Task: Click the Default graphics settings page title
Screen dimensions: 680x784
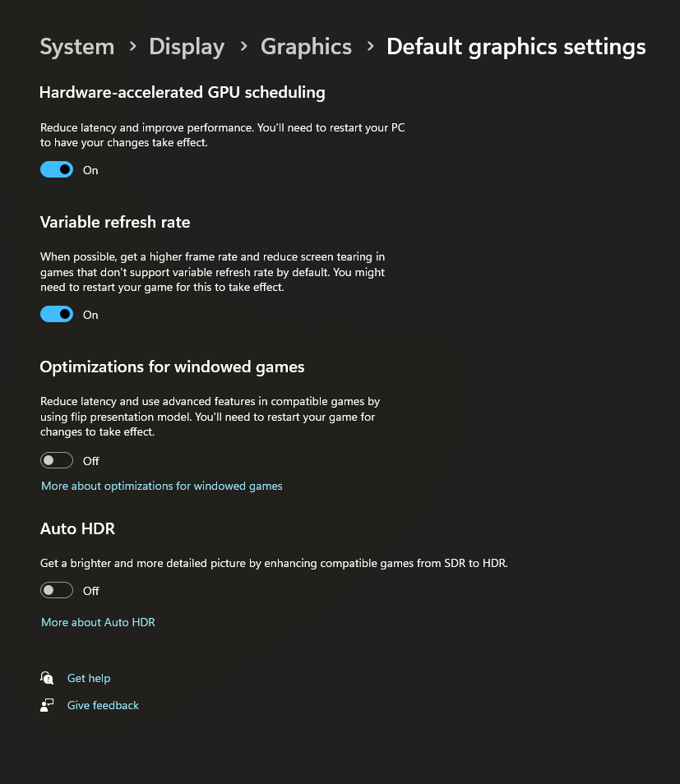Action: 516,47
